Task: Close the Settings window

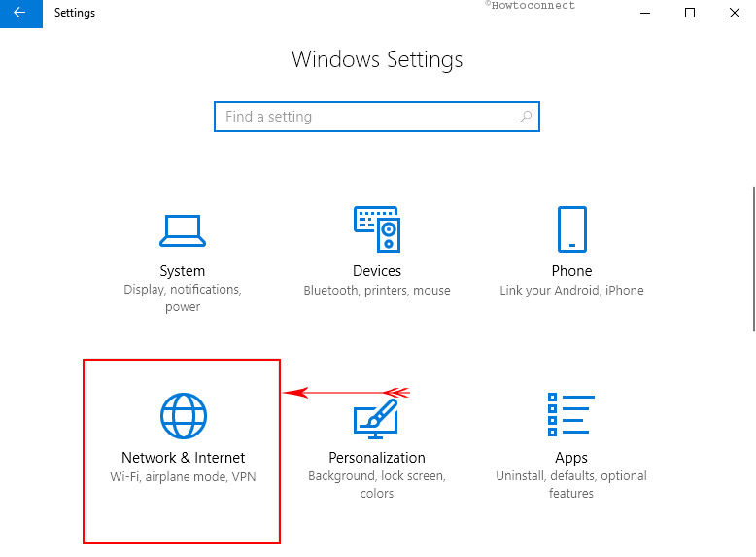Action: coord(735,13)
